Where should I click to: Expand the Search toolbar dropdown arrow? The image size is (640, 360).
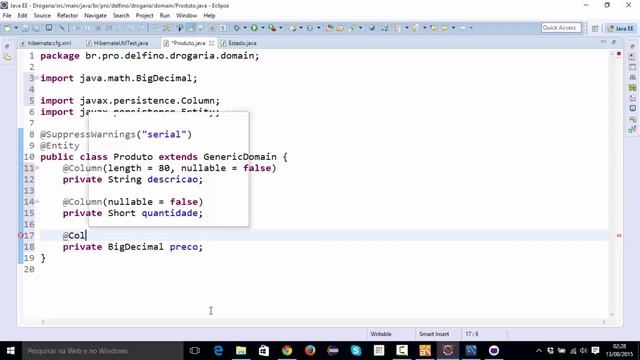[360, 28]
